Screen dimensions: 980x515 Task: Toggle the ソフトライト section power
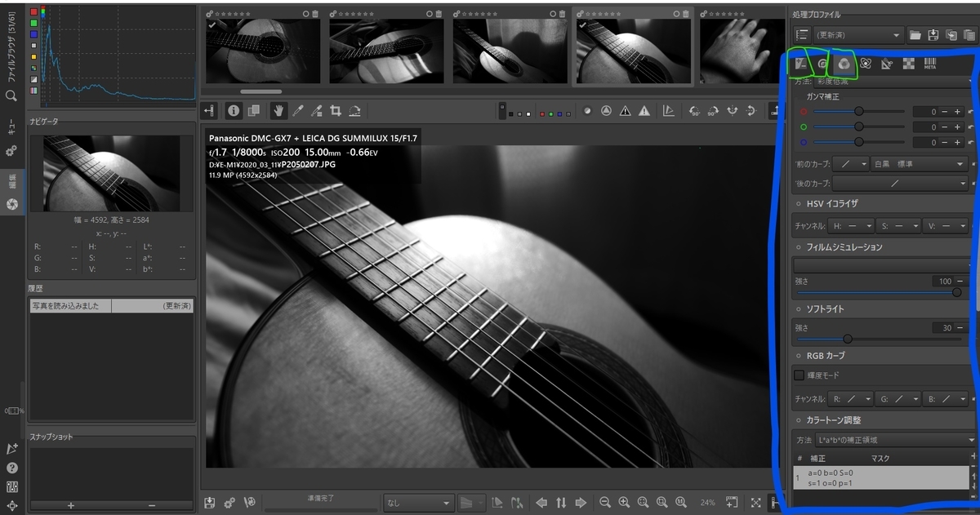[x=799, y=309]
